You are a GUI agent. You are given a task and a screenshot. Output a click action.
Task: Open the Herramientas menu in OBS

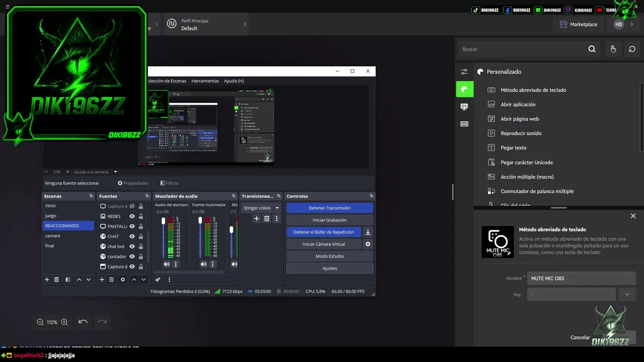click(205, 81)
